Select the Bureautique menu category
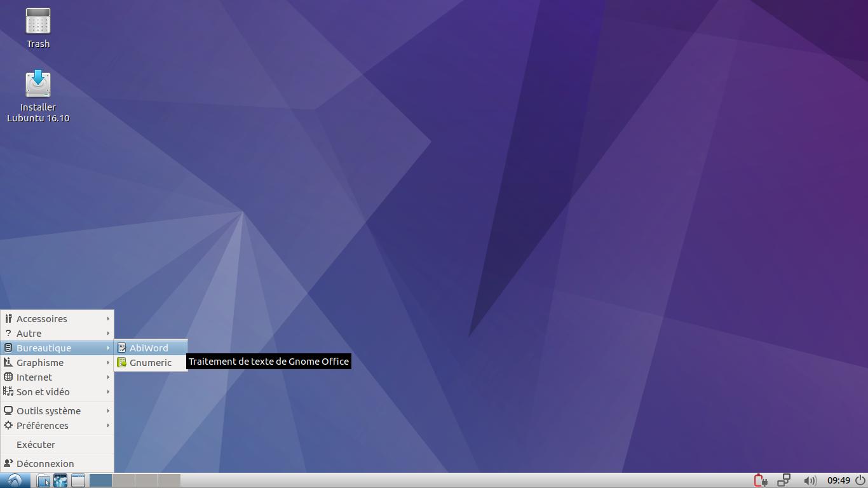 [x=57, y=348]
